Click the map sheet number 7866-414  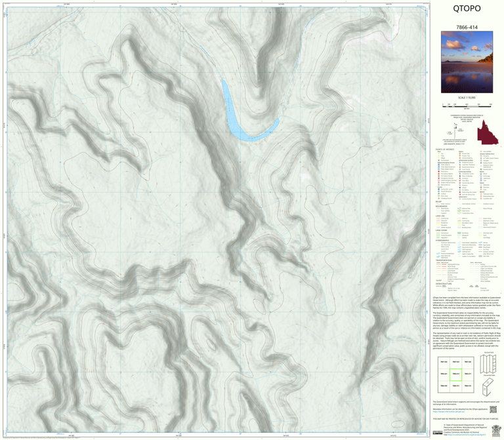click(467, 27)
